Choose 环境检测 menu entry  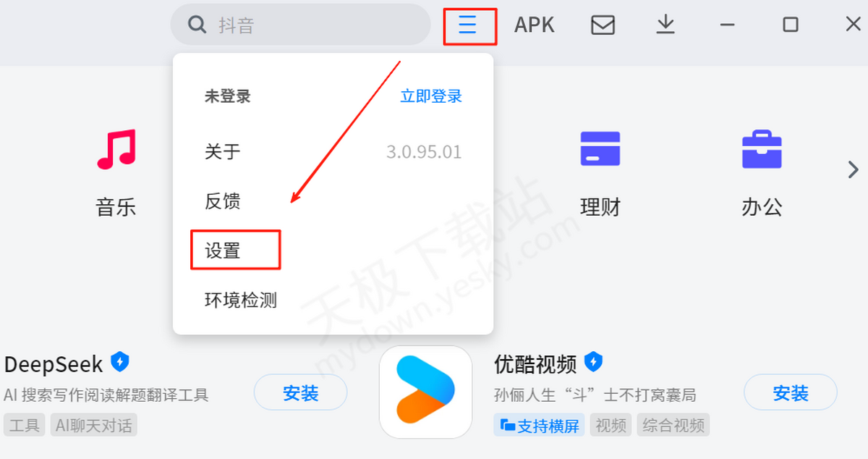click(240, 300)
